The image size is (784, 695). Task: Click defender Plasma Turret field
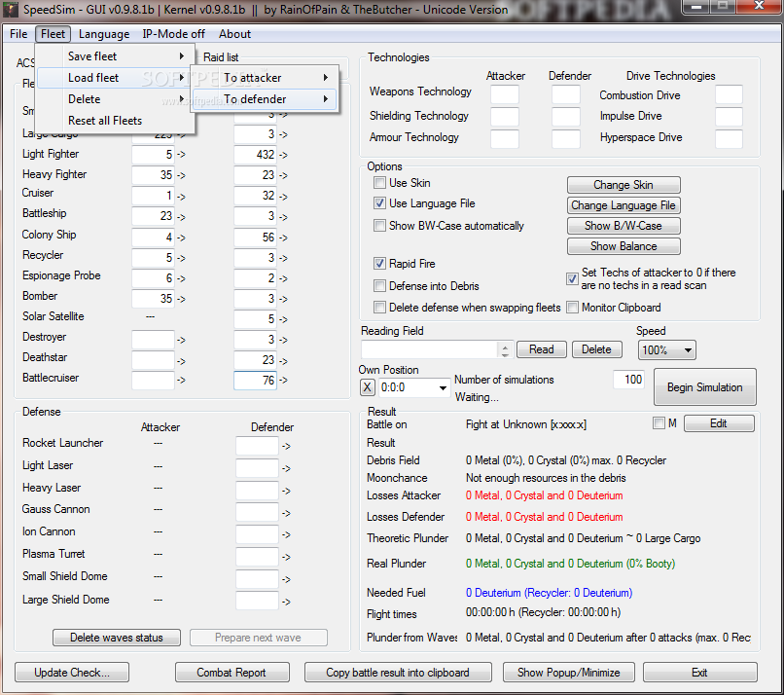tap(257, 557)
